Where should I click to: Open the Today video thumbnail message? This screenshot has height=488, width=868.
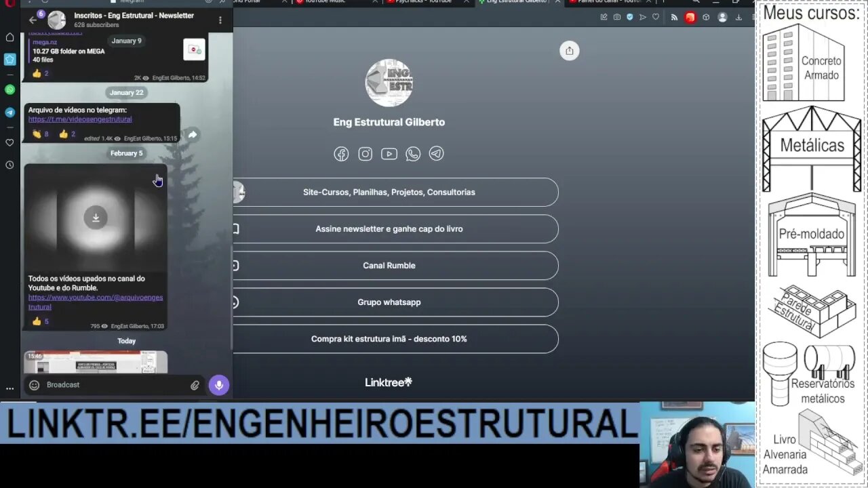point(96,362)
